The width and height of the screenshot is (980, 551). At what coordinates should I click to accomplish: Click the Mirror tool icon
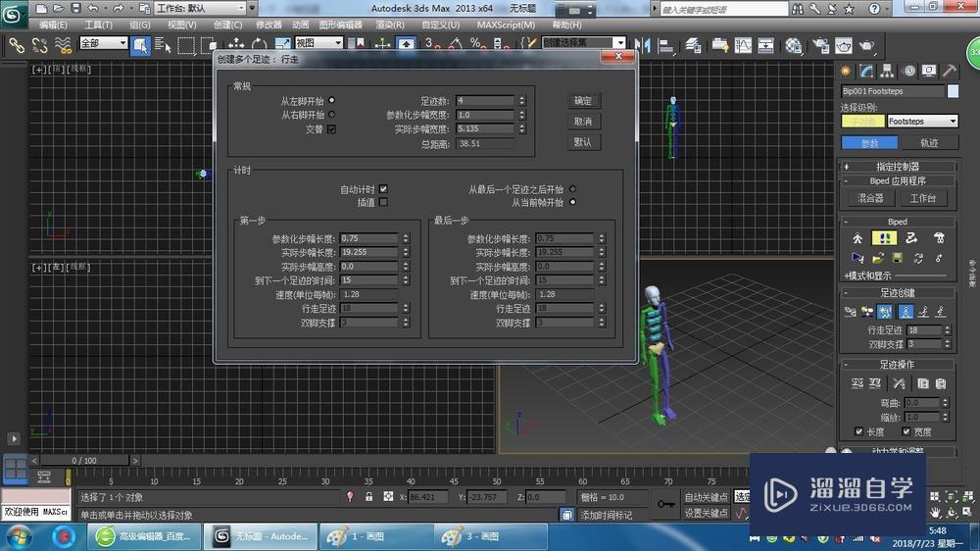[643, 45]
